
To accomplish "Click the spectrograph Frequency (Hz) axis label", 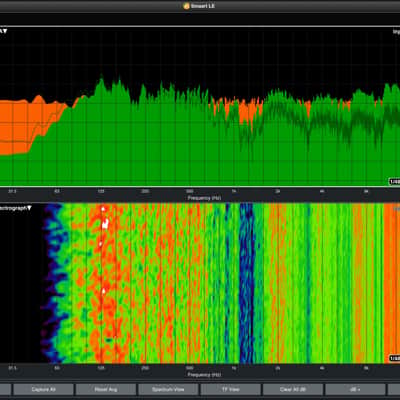I will click(x=204, y=375).
